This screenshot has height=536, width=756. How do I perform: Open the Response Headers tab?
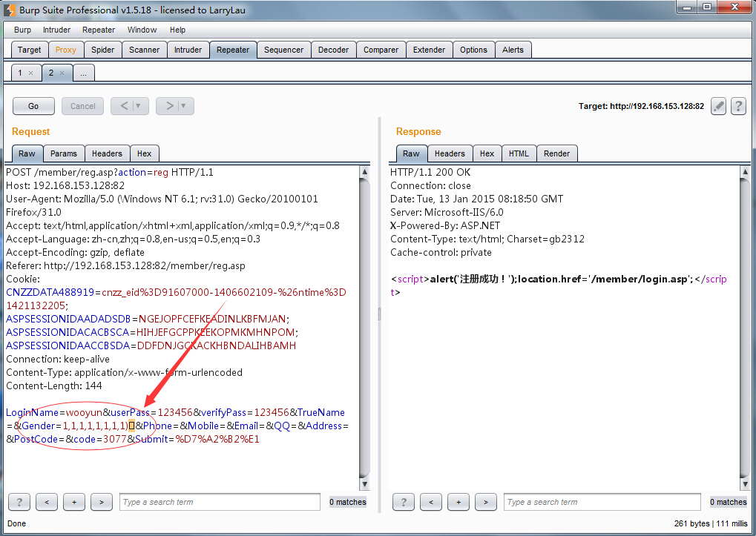[450, 153]
